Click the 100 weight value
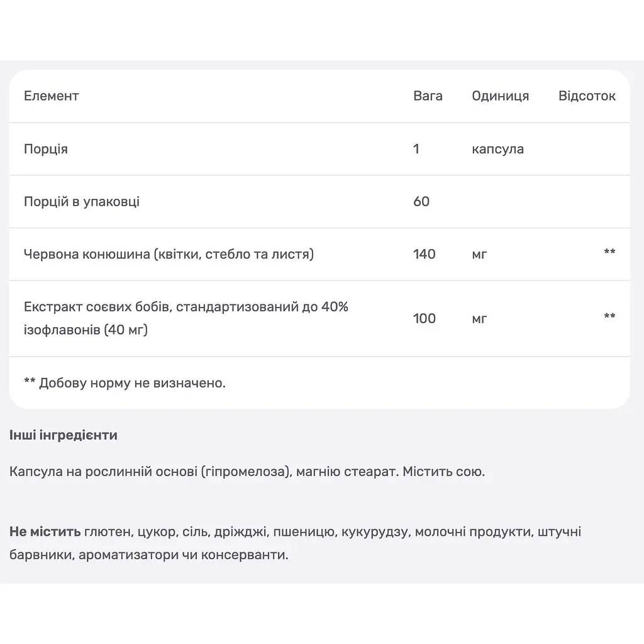This screenshot has width=644, height=644. click(425, 318)
